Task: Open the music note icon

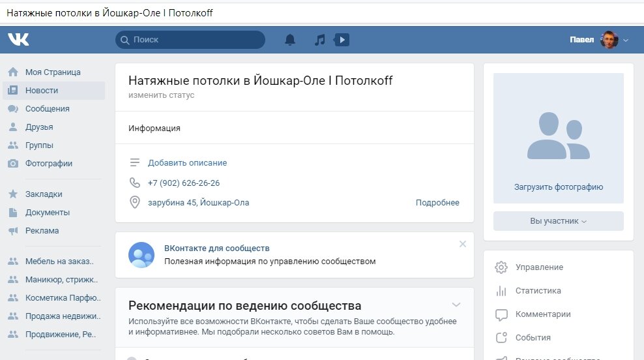Action: 319,39
